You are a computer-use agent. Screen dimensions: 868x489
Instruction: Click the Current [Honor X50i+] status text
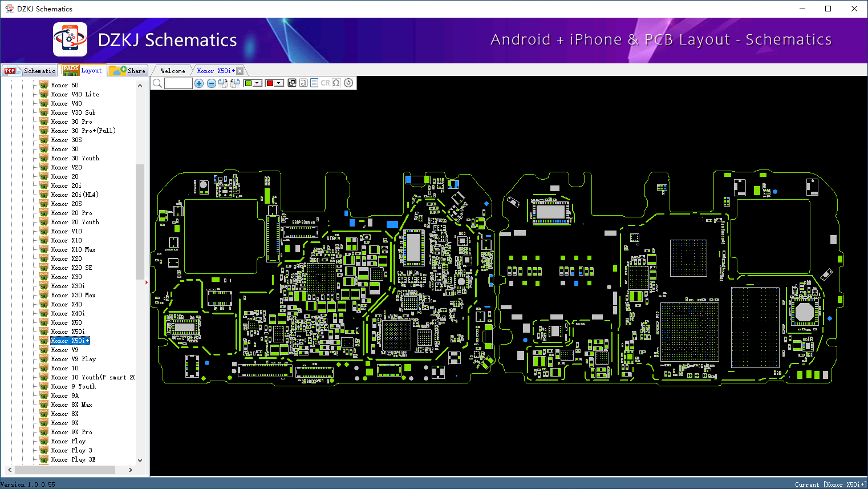[831, 484]
